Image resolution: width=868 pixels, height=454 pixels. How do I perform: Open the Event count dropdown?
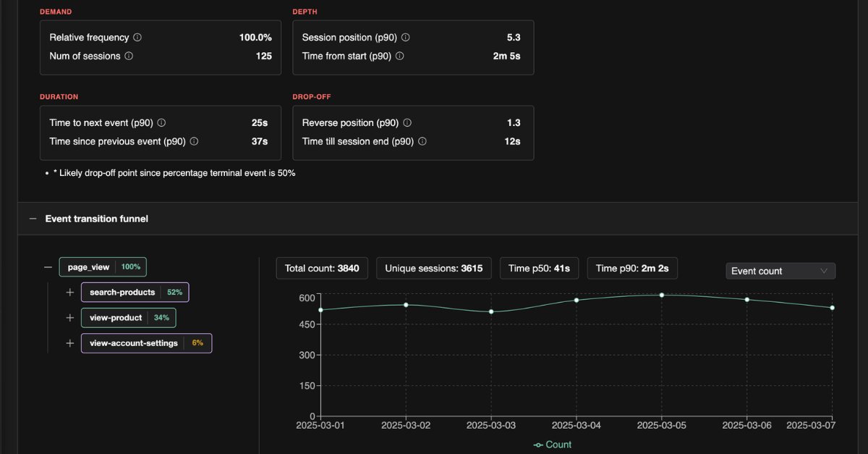pos(780,271)
